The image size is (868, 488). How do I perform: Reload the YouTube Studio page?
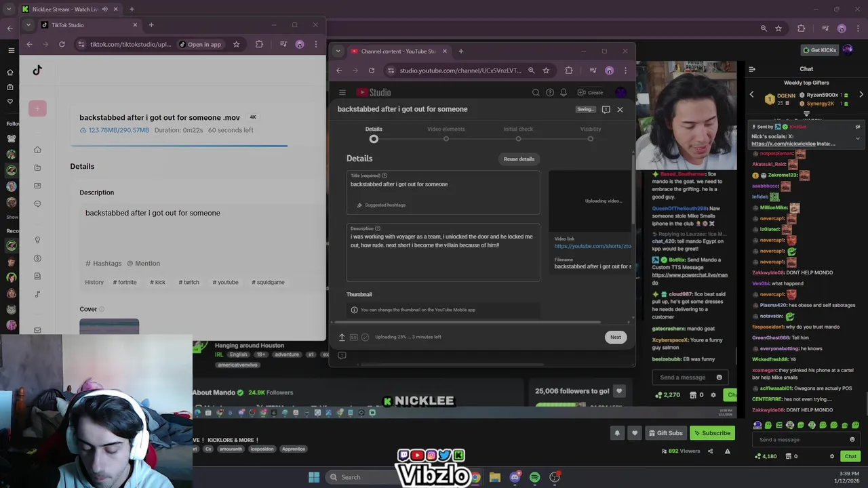372,70
